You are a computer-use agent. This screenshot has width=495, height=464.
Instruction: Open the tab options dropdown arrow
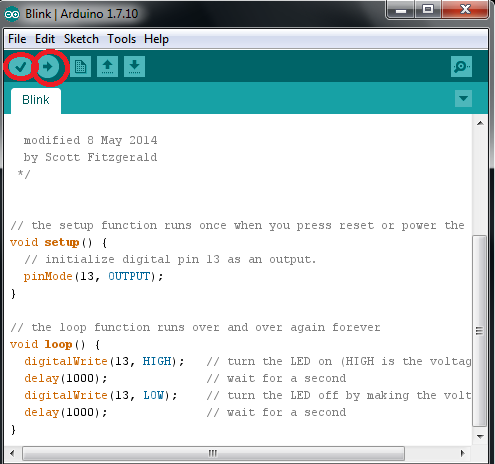tap(463, 98)
